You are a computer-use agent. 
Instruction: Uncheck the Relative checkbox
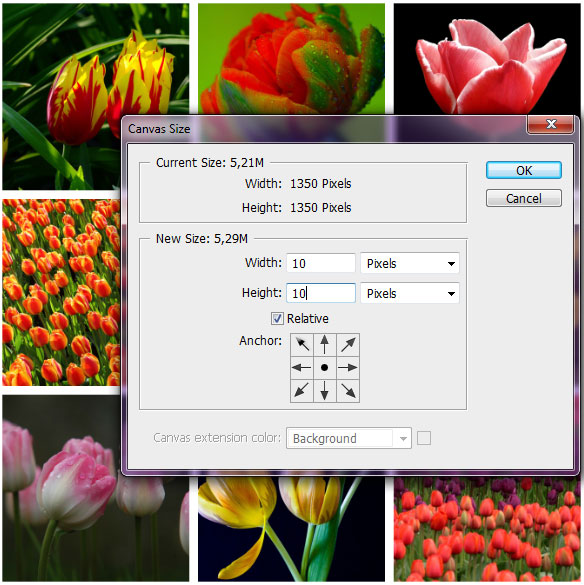click(277, 319)
